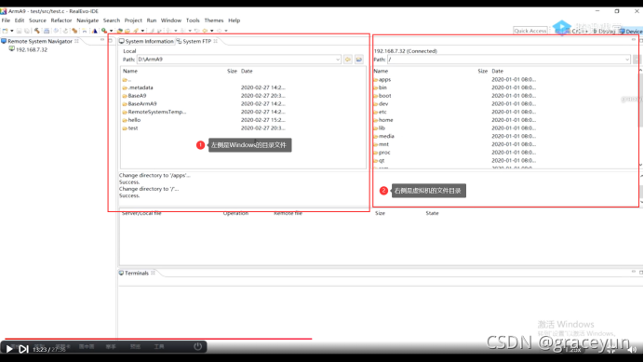Expand the remote Path combo box arrow

[627, 60]
